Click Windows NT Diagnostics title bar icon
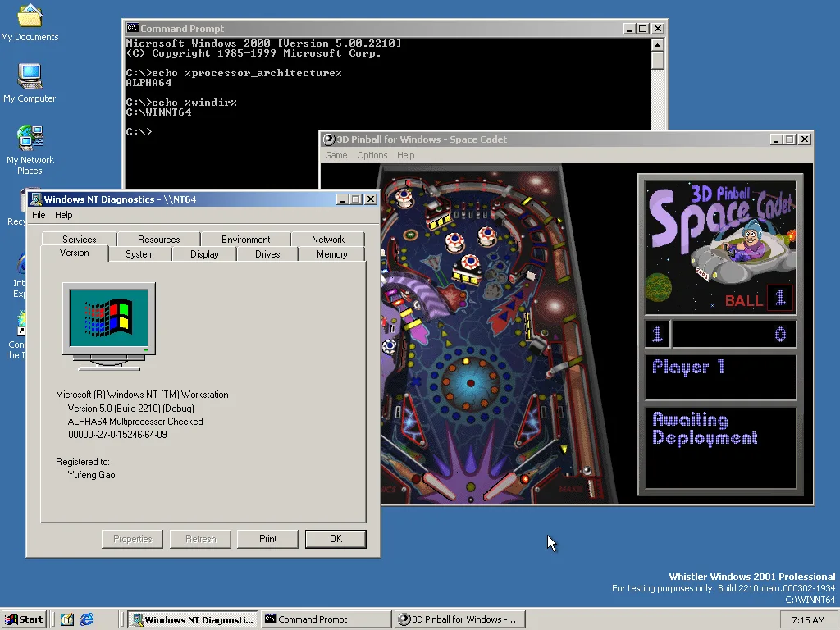This screenshot has width=840, height=630. tap(36, 199)
